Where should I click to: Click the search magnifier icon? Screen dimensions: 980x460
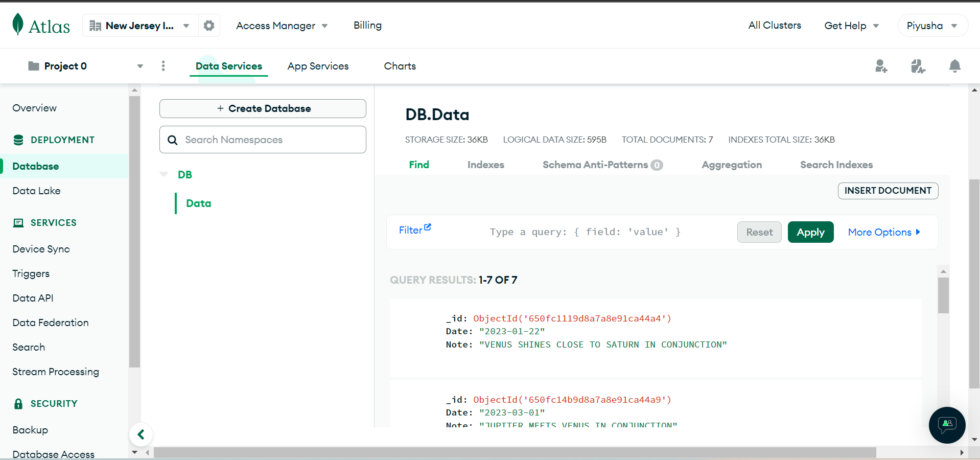(173, 140)
